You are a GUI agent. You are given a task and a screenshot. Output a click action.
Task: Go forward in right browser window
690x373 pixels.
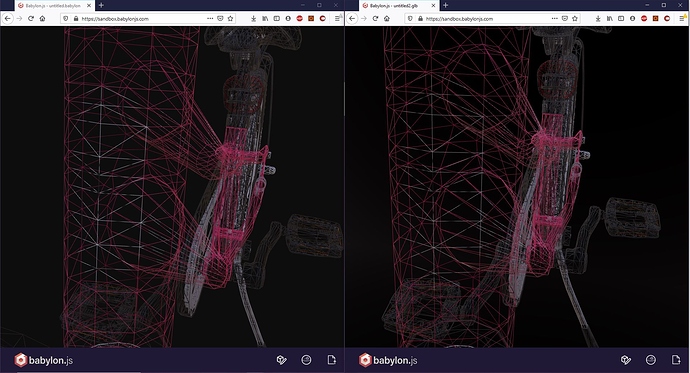coord(363,18)
